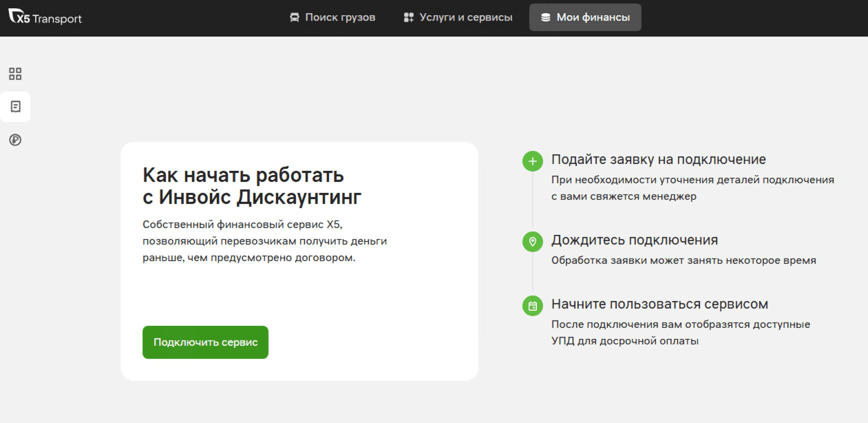This screenshot has height=423, width=868.
Task: Open the Поиск грузов tab
Action: tap(332, 17)
